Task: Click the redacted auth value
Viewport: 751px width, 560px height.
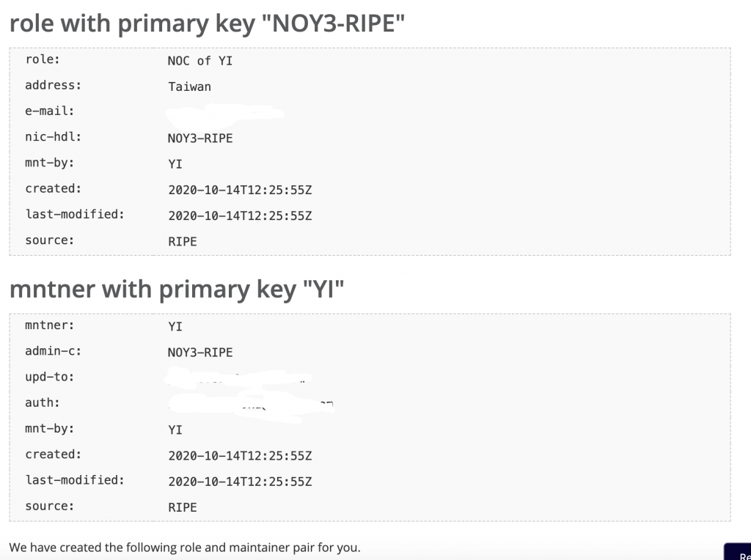Action: (252, 406)
